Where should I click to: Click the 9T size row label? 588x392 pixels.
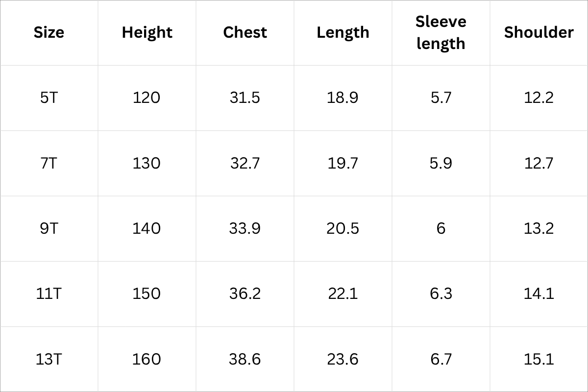pyautogui.click(x=49, y=228)
